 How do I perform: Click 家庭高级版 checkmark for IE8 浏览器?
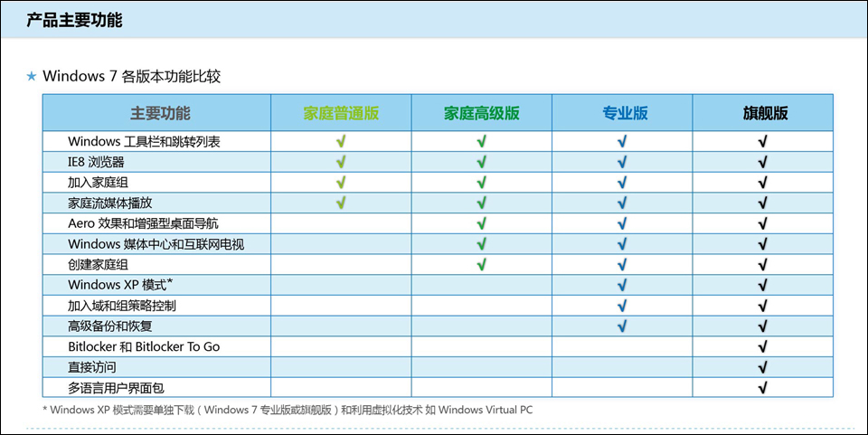[482, 162]
